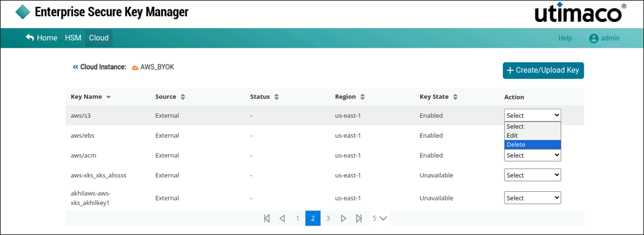
Task: Open Action dropdown for aws-xks_xks_alissss row
Action: coord(532,175)
